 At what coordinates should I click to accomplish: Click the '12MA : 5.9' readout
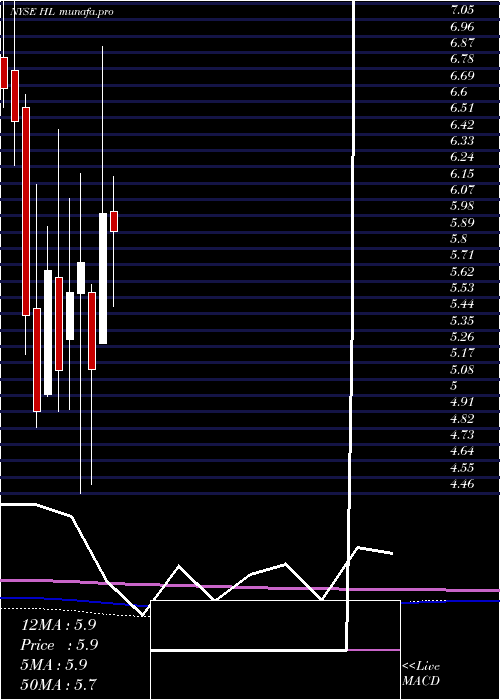[58, 625]
